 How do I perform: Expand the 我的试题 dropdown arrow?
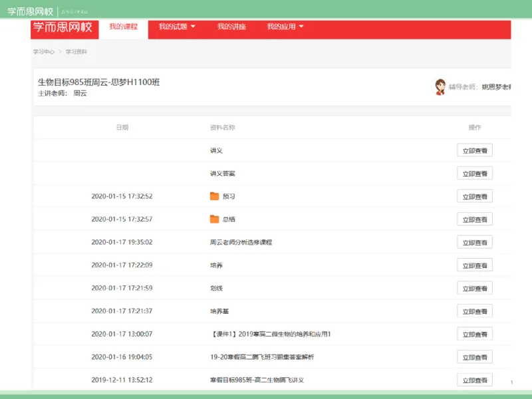[193, 27]
